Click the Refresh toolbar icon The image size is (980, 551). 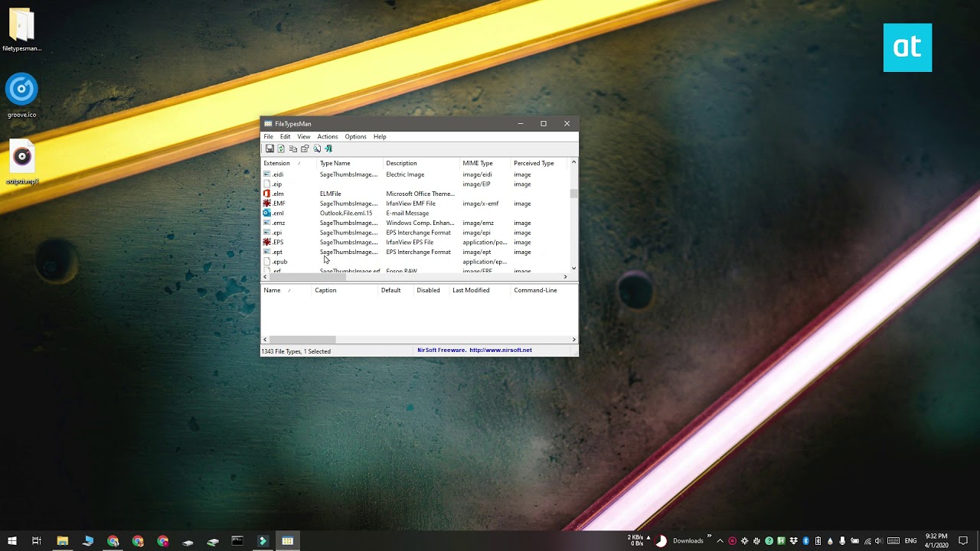tap(281, 148)
